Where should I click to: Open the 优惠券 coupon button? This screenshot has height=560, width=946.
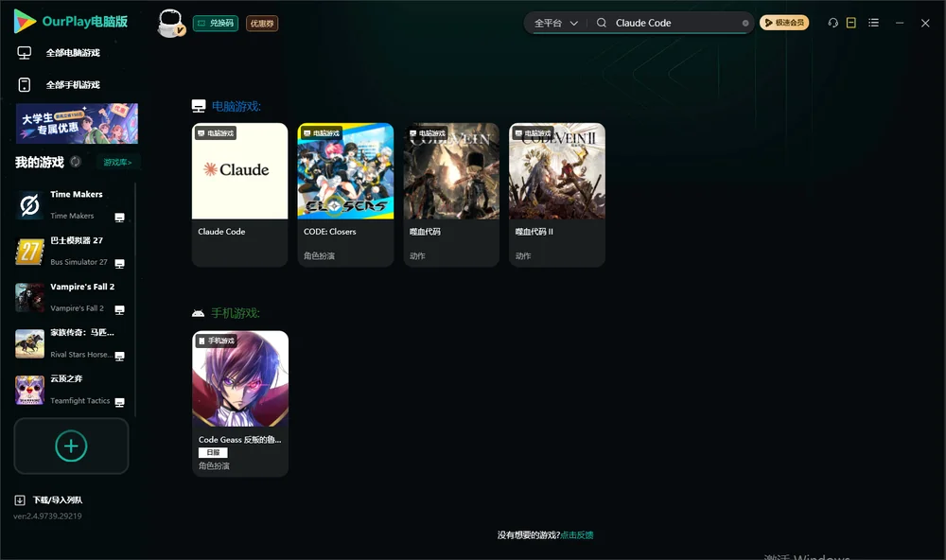coord(262,24)
